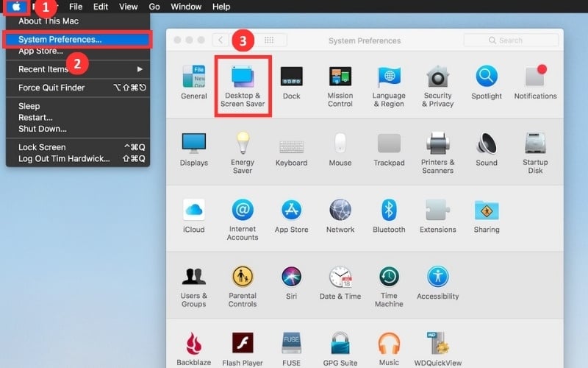Open WDQuickView preference pane
Viewport: 588px width, 368px height.
pos(437,349)
